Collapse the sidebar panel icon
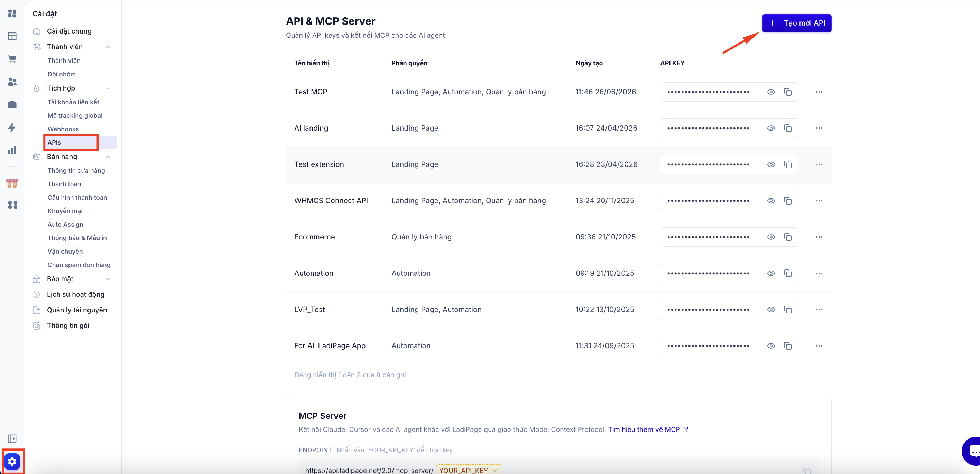This screenshot has width=980, height=474. tap(12, 439)
